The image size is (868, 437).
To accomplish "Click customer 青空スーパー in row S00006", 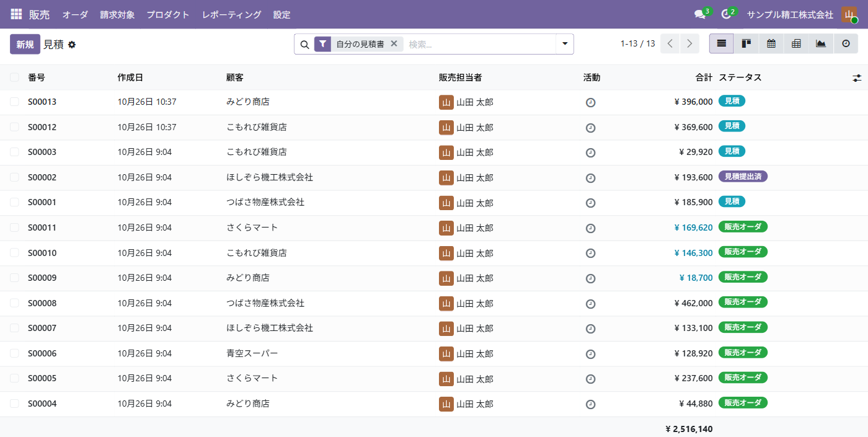I will pos(252,353).
